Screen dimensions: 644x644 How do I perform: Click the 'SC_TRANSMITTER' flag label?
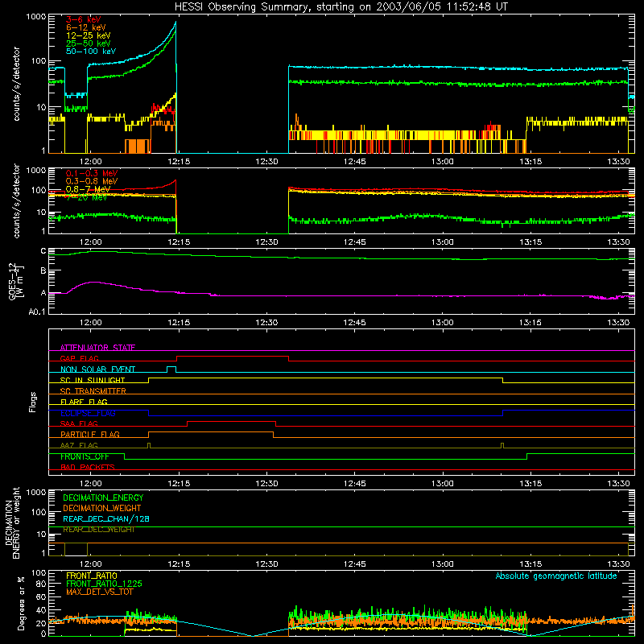point(93,391)
